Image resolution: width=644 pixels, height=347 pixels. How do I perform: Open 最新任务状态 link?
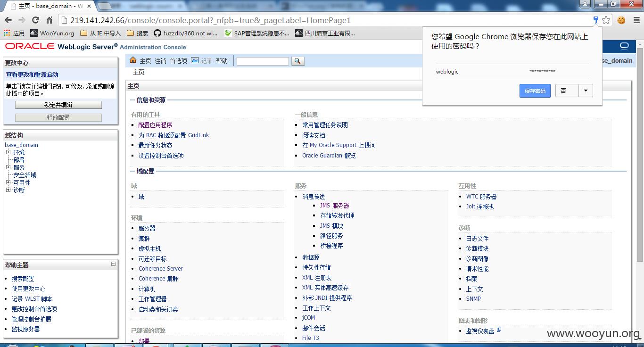[155, 145]
